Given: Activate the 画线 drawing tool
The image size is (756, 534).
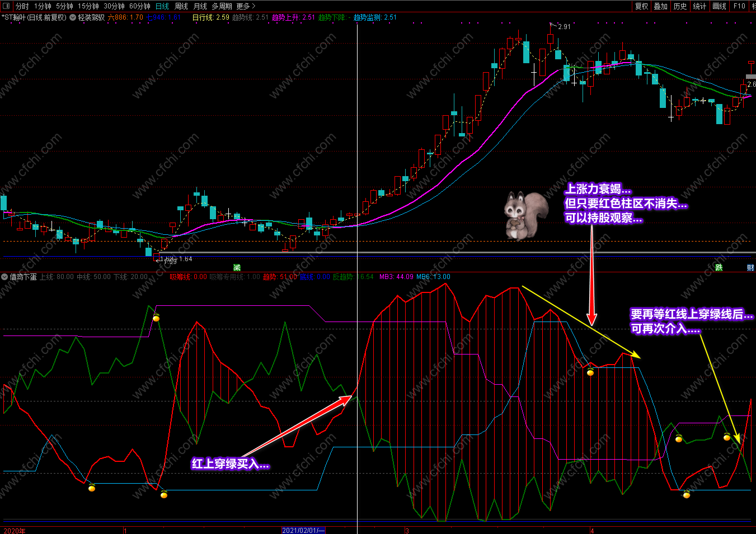Looking at the screenshot, I should pos(720,6).
